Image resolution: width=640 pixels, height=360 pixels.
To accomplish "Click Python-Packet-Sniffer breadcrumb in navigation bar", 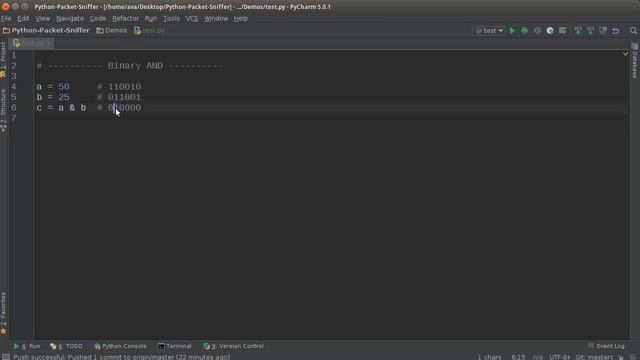I will [46, 31].
